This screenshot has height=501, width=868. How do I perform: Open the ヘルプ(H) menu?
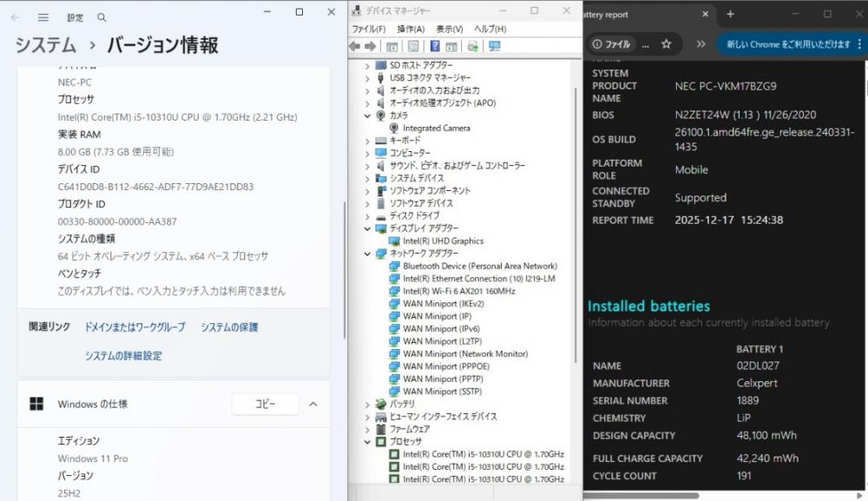tap(490, 29)
